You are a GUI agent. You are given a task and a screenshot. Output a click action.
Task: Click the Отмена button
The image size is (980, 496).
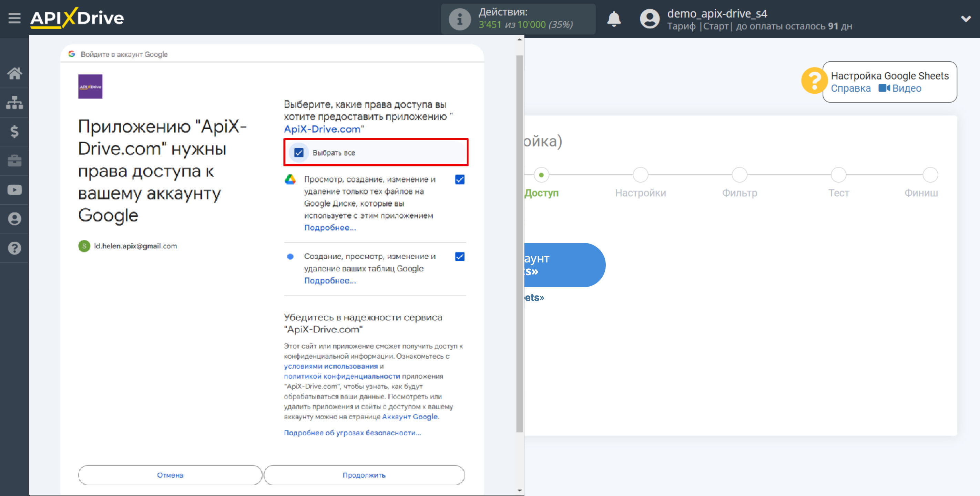click(170, 475)
